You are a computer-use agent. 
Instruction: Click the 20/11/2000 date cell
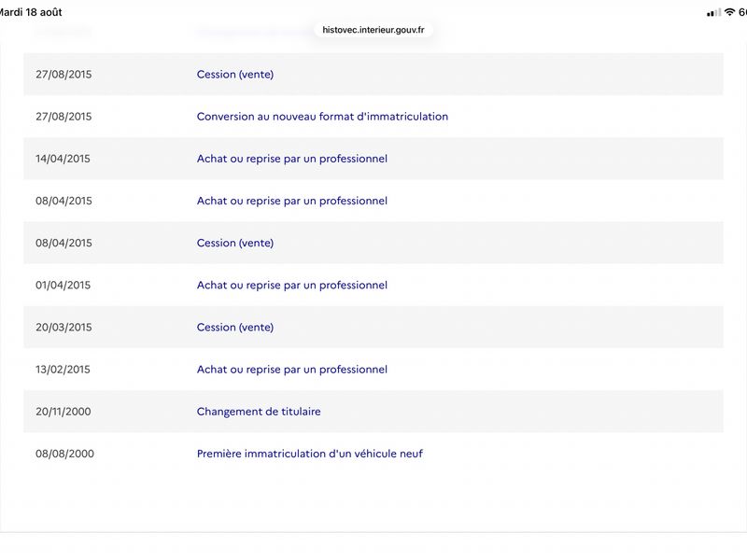(x=63, y=412)
